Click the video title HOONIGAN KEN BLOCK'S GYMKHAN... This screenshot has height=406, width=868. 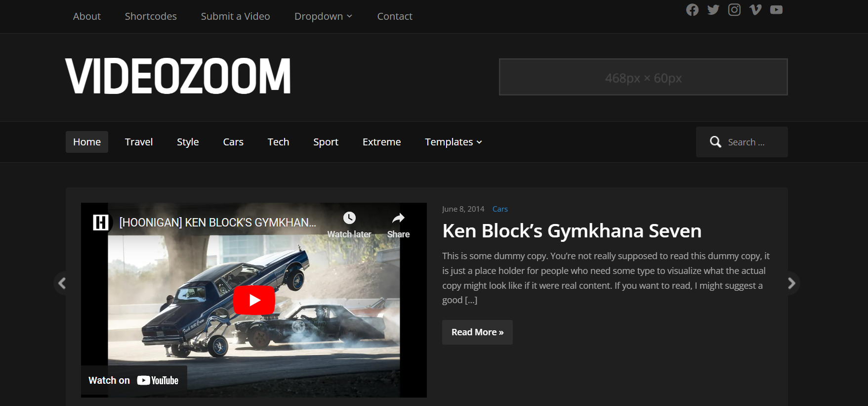click(217, 223)
